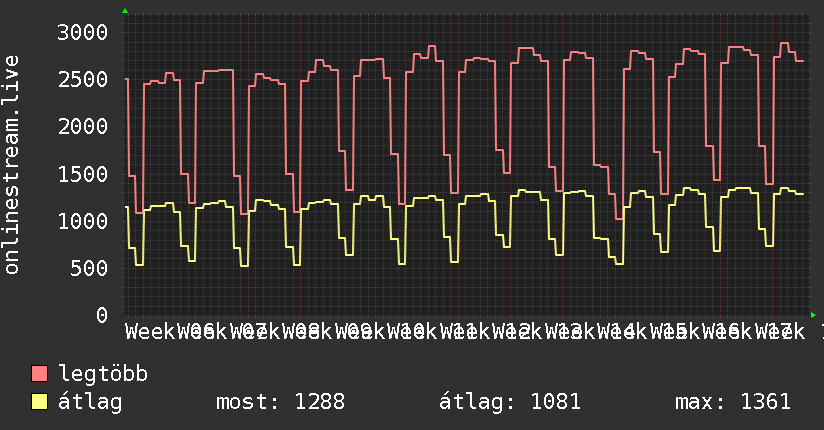
Task: Click the 1000 y-axis label
Action: [83, 221]
